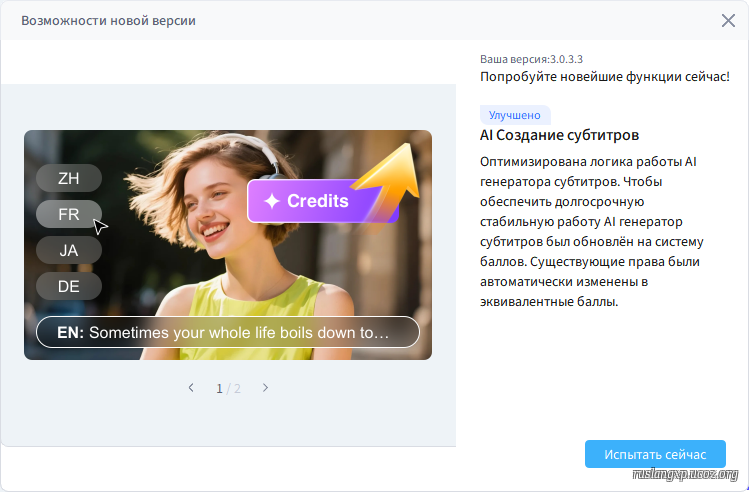Select the ZH language pill

pyautogui.click(x=69, y=178)
